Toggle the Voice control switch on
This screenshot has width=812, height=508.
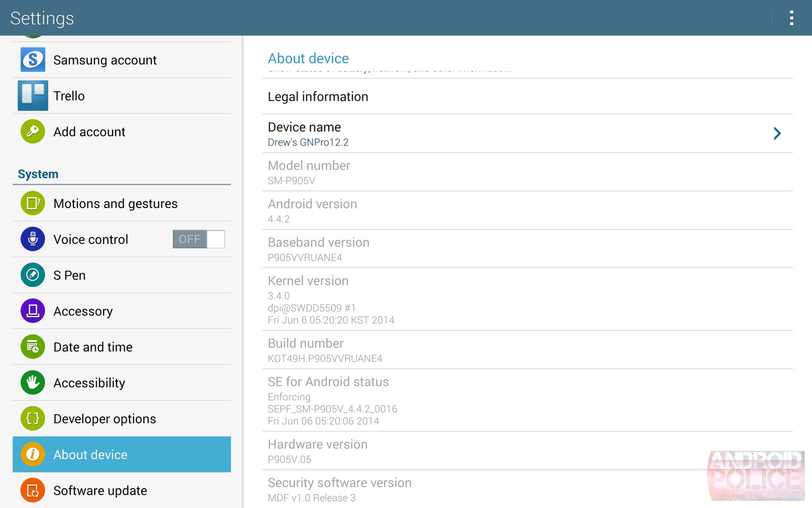[x=199, y=239]
